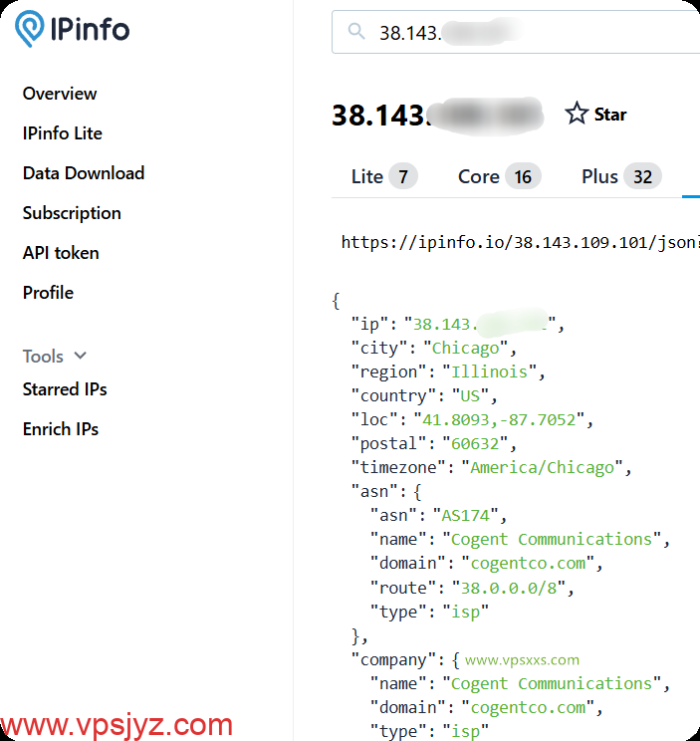Viewport: 700px width, 741px height.
Task: Open the Overview page
Action: (x=60, y=94)
